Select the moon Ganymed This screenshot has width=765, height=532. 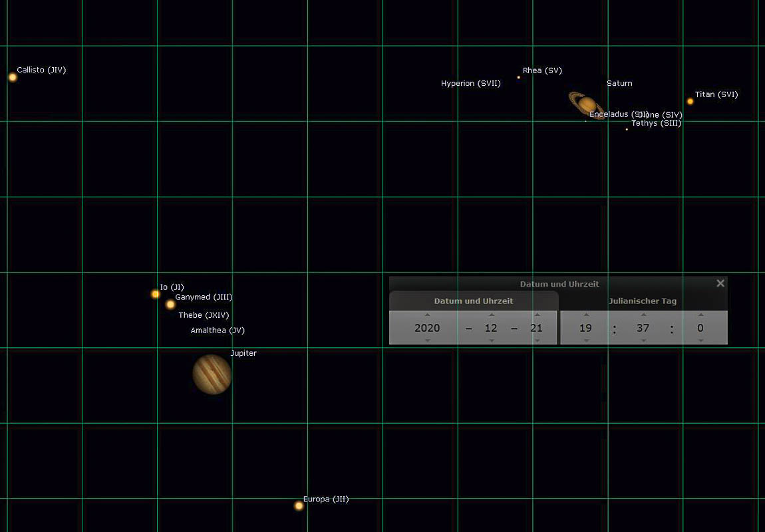[170, 305]
